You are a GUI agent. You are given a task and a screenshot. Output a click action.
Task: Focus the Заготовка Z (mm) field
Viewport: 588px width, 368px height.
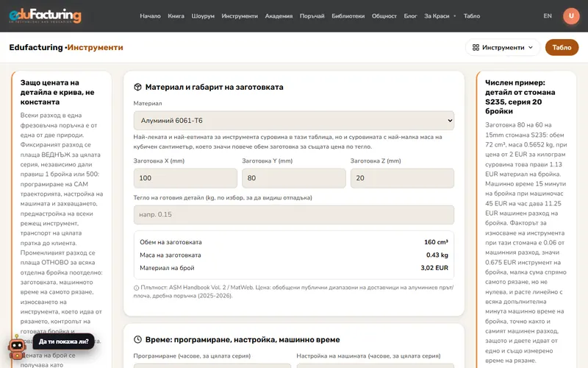pos(402,178)
